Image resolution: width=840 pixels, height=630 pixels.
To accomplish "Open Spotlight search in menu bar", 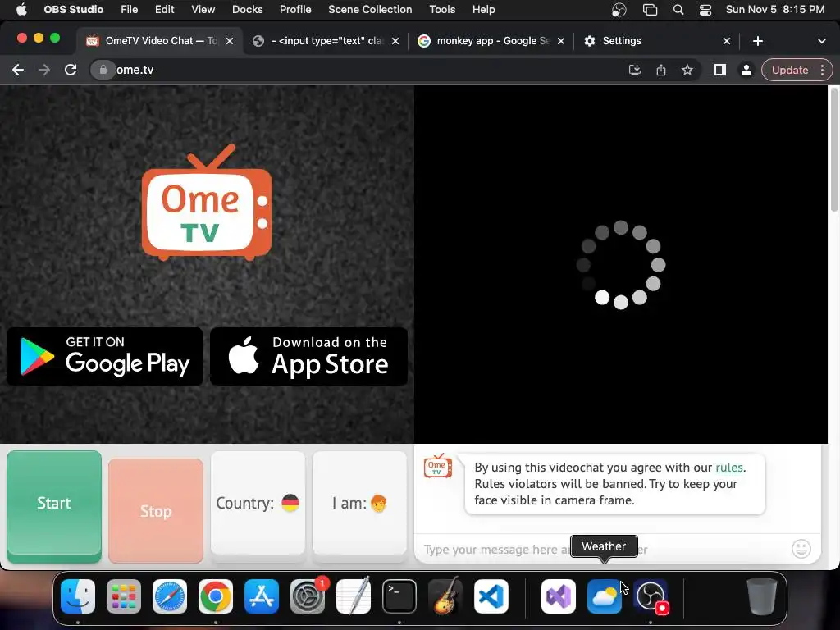I will [x=678, y=10].
